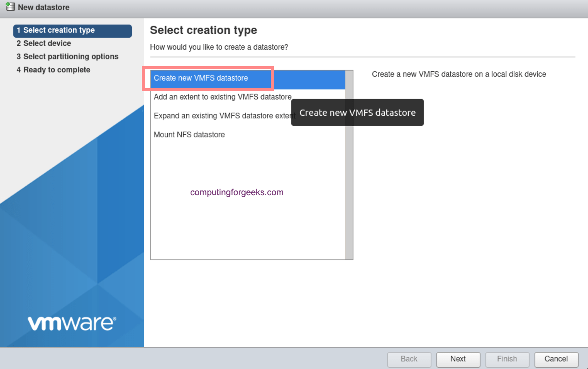Pick the Mount NFS datastore option
The width and height of the screenshot is (588, 369).
coord(189,135)
